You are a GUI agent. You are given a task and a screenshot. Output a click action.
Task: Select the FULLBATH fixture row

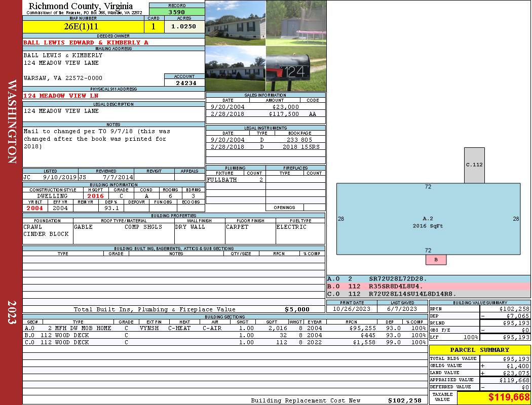point(236,180)
